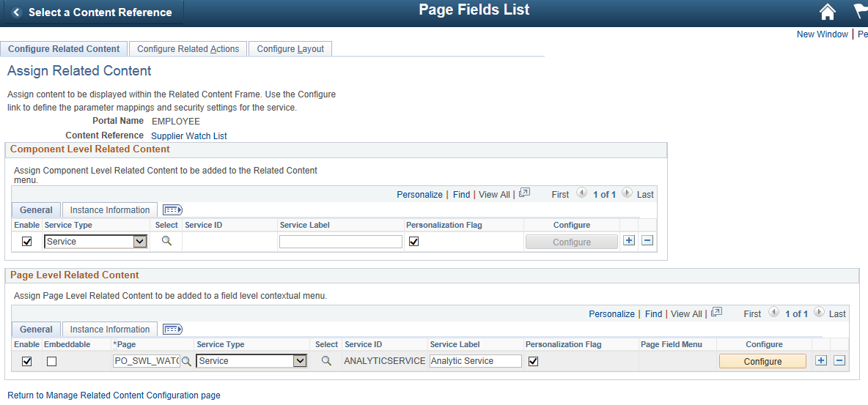Click the Component Level Service Label field
The width and height of the screenshot is (868, 405).
click(x=341, y=242)
